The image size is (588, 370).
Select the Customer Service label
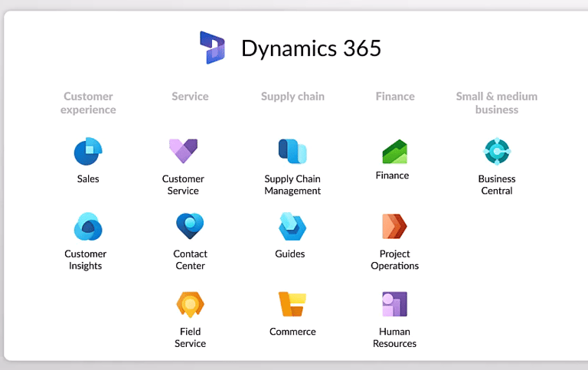(x=183, y=185)
